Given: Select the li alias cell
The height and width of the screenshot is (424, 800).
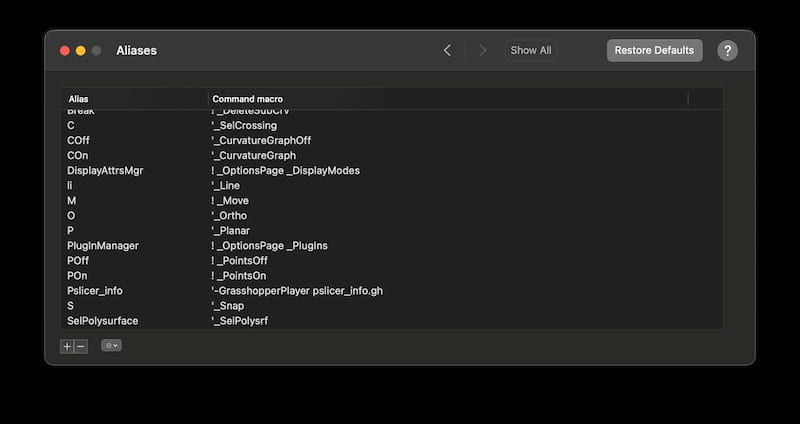Looking at the screenshot, I should coord(69,186).
